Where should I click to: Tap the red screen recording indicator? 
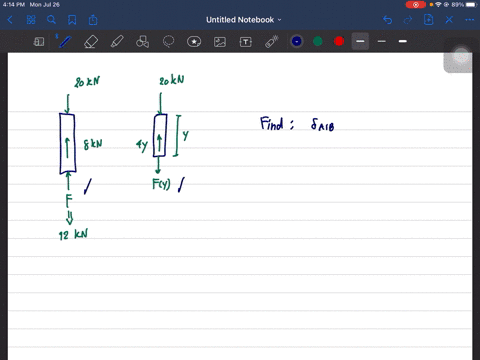click(x=415, y=5)
